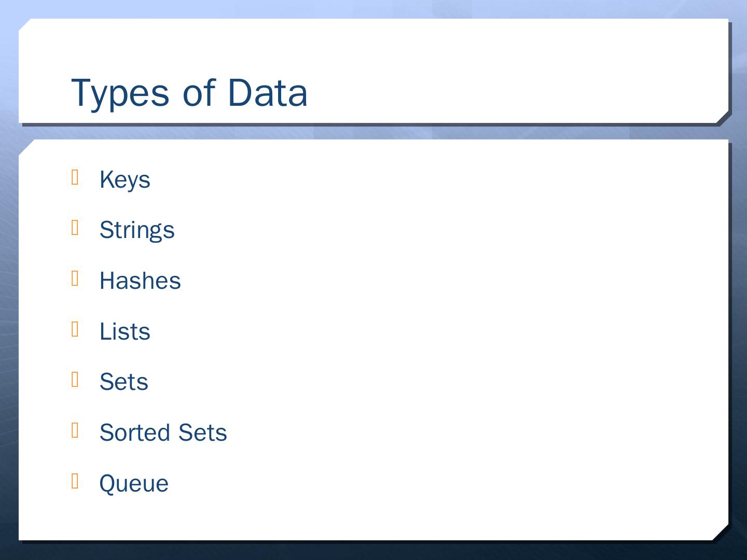The image size is (747, 560).
Task: Click the bullet marker beside Lists
Action: [75, 329]
